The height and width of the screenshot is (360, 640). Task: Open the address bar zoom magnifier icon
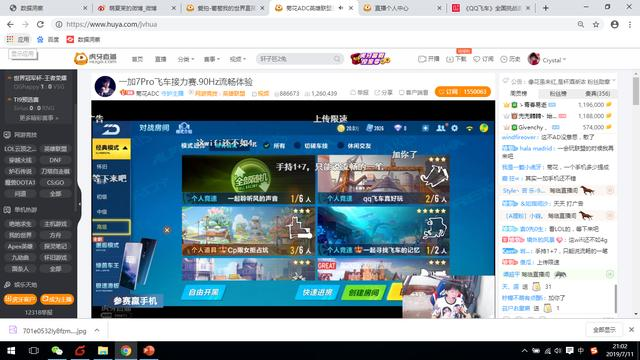pyautogui.click(x=580, y=24)
